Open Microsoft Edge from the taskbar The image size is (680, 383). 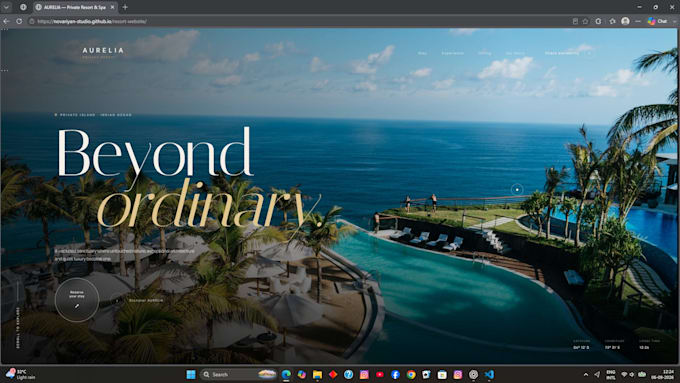[286, 374]
